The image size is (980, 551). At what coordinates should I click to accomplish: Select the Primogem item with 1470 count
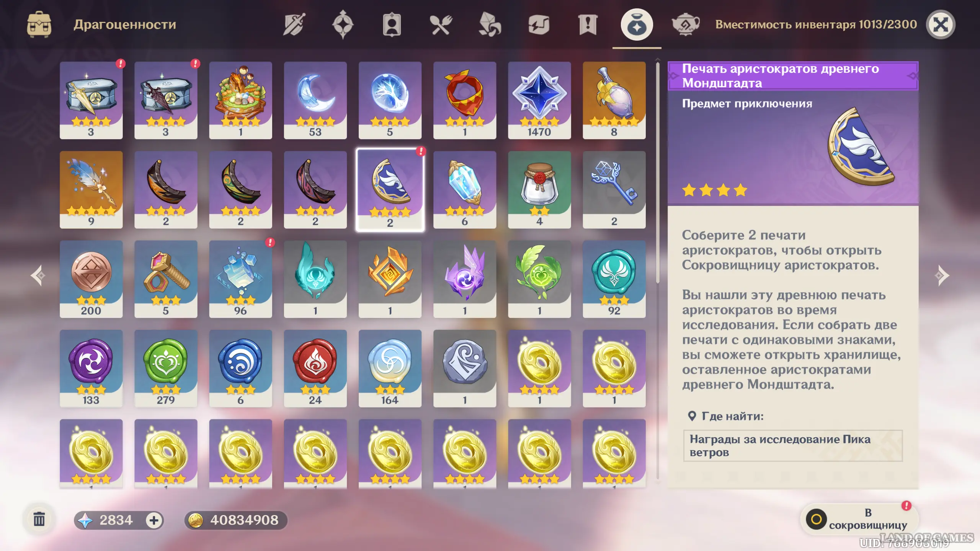click(539, 100)
